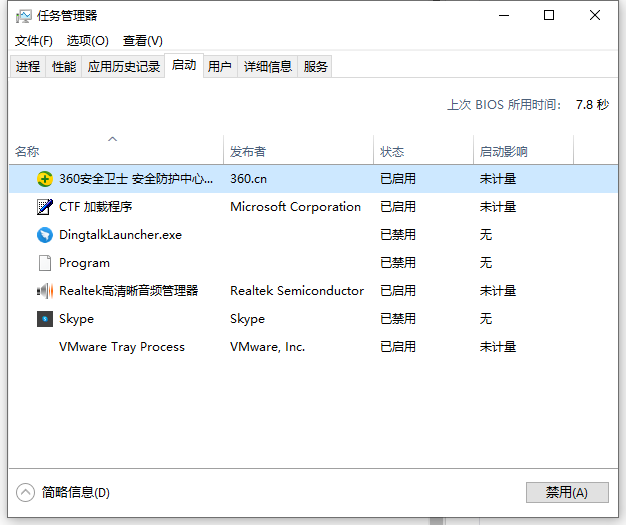Click 已禁用 status in Skype row
626x525 pixels.
[398, 319]
